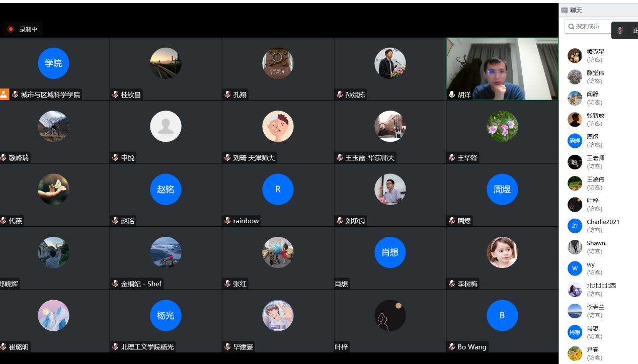Click the muted mic icon beside 孔翔
The height and width of the screenshot is (364, 638).
pyautogui.click(x=227, y=95)
